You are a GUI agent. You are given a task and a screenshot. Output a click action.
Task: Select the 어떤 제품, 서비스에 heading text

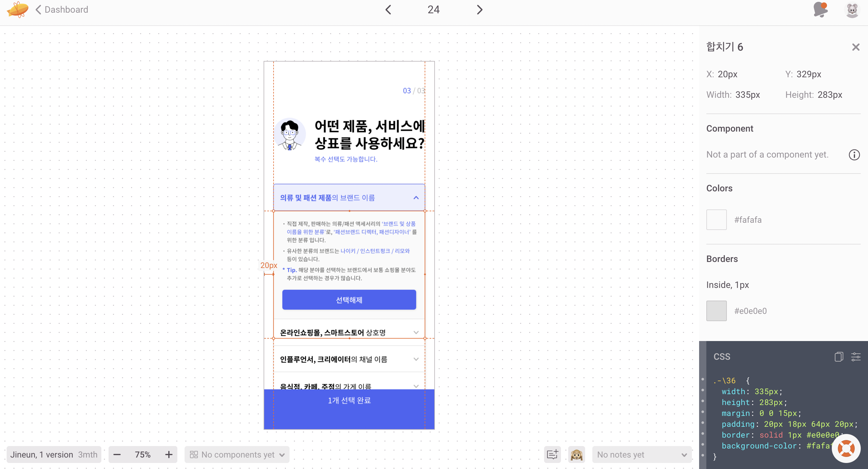coord(369,126)
